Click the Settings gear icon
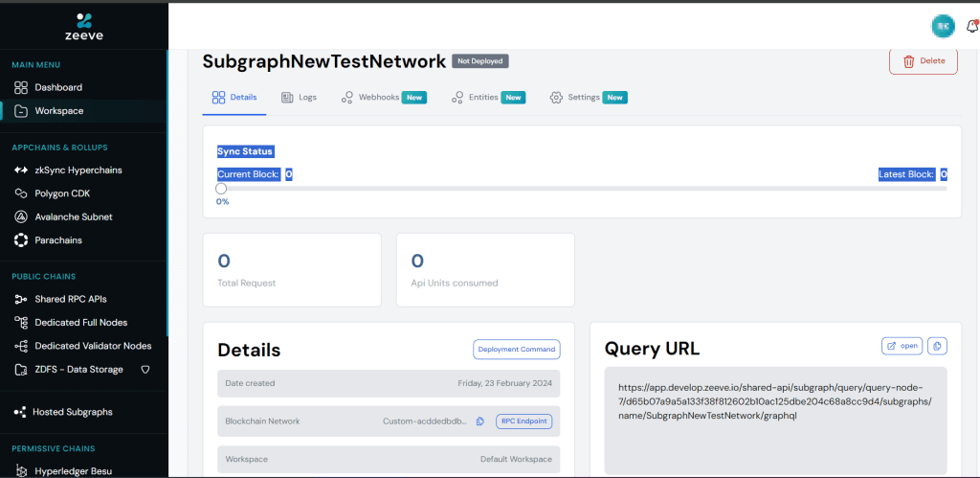The height and width of the screenshot is (478, 980). [556, 98]
